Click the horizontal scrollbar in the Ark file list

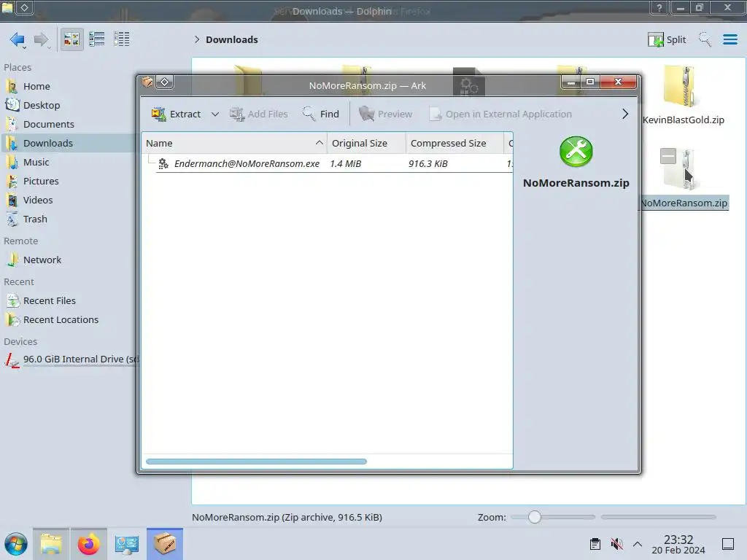(256, 462)
